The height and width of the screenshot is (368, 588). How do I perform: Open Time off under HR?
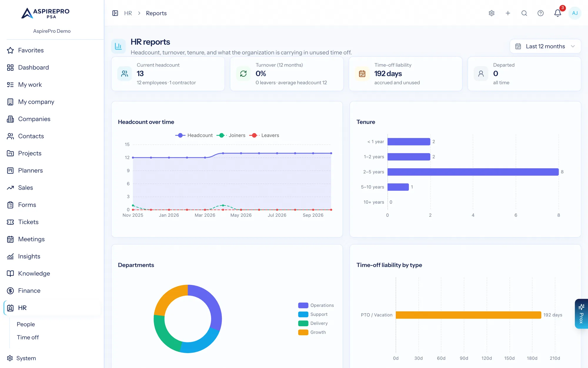point(28,338)
